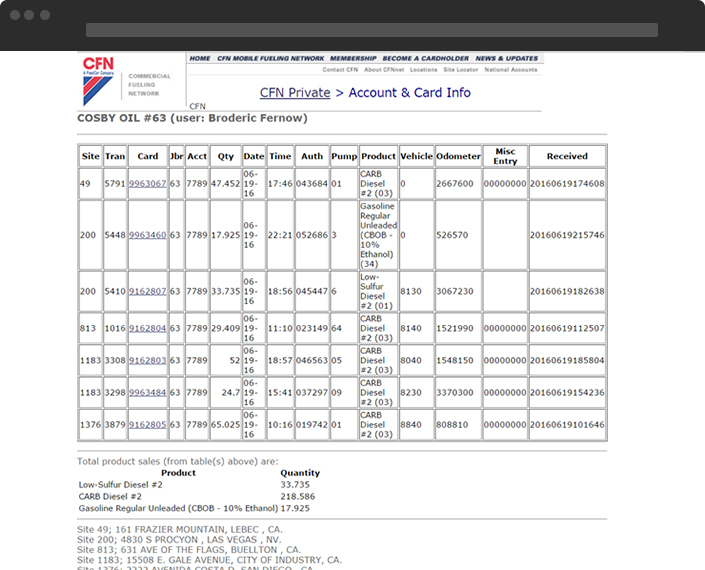Click the browser address bar
This screenshot has width=705, height=570.
[x=372, y=30]
